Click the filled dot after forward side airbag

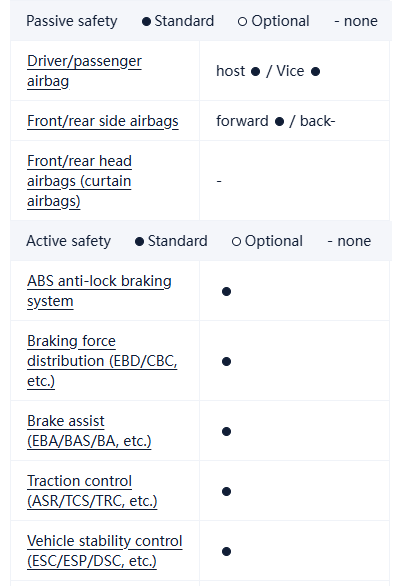279,121
